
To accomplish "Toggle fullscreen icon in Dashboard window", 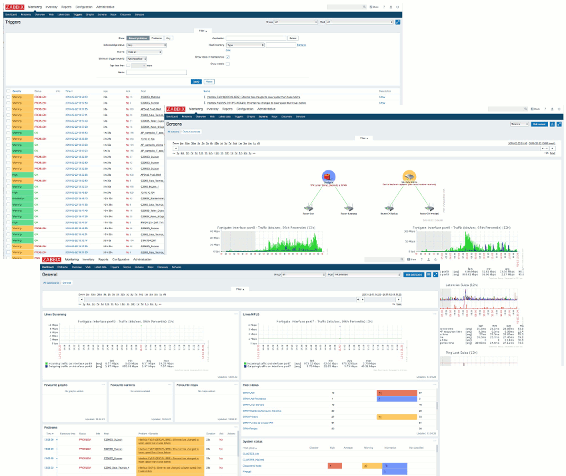I will pyautogui.click(x=436, y=275).
